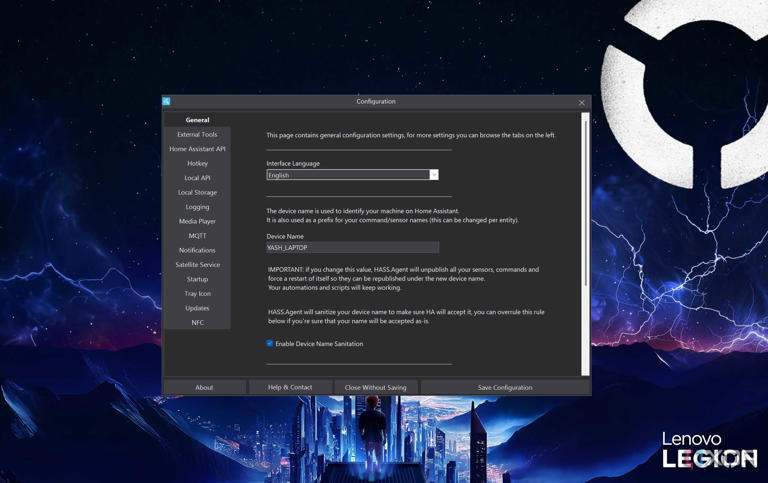Open the Hotkey settings tab
The image size is (768, 483).
point(197,163)
